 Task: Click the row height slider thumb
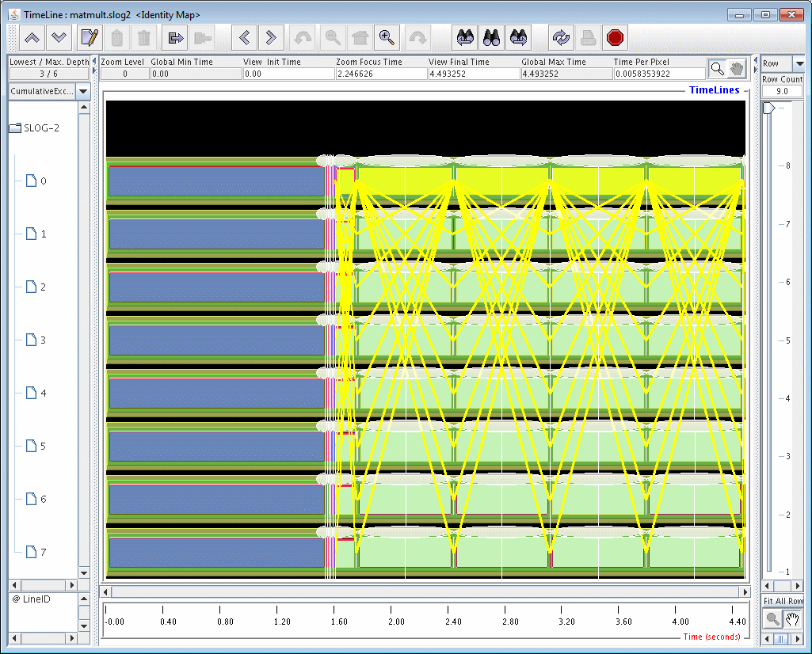[769, 108]
